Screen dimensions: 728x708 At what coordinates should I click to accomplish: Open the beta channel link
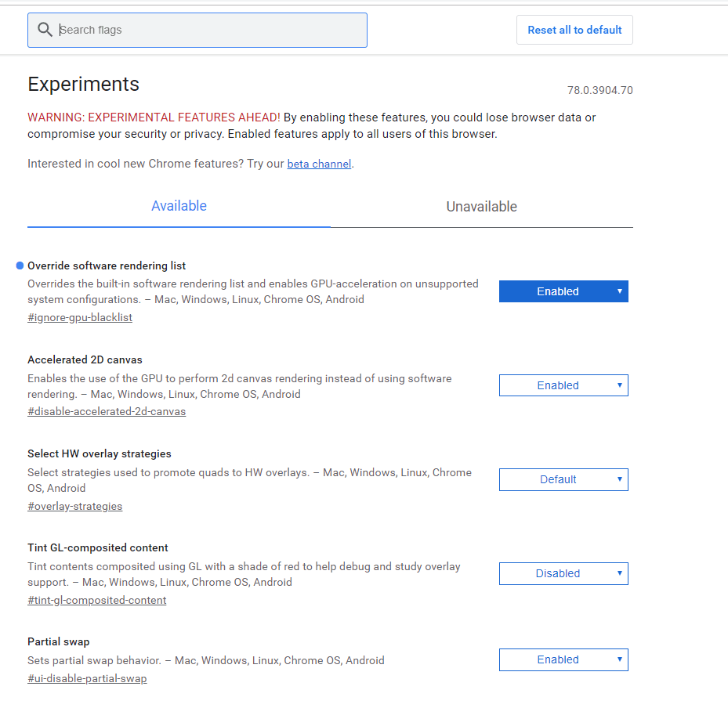click(318, 164)
